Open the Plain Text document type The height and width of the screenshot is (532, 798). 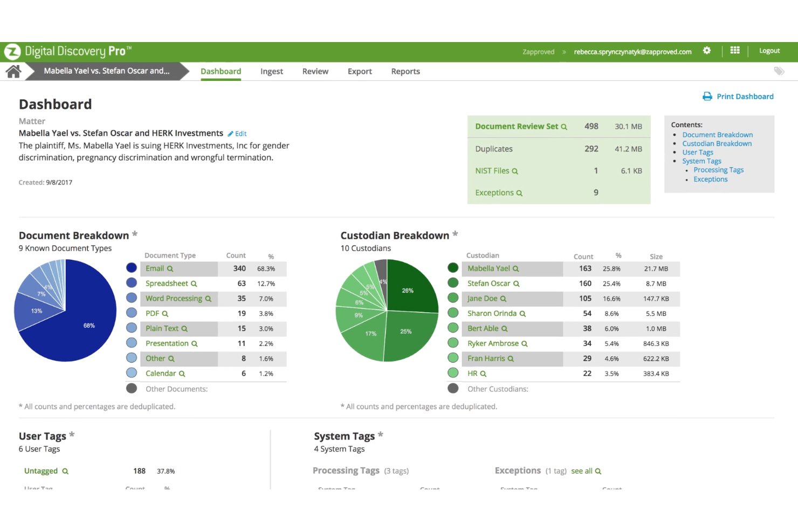162,329
